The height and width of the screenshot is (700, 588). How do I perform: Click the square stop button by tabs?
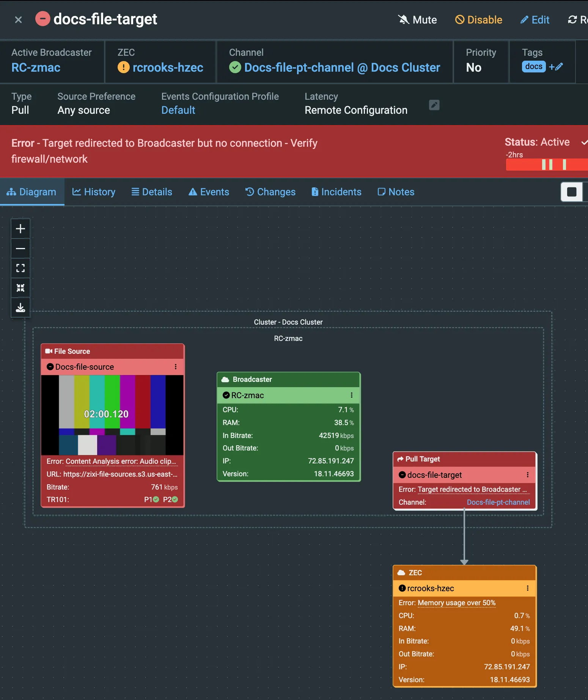572,192
